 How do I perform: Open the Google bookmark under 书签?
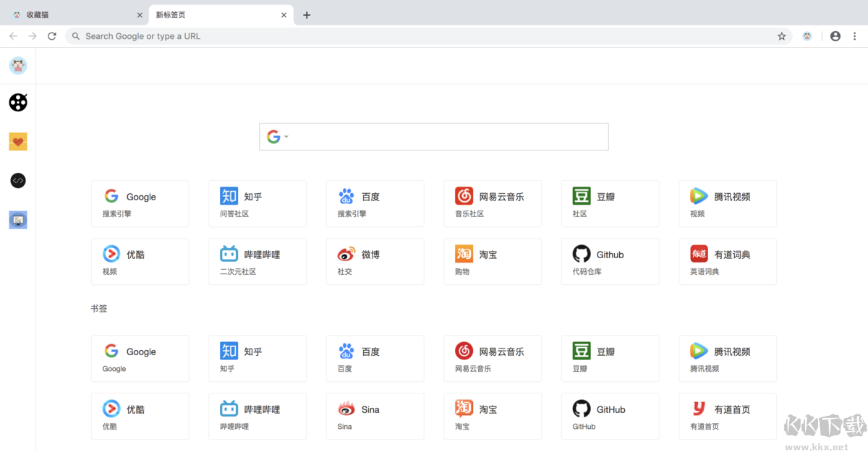click(x=140, y=359)
